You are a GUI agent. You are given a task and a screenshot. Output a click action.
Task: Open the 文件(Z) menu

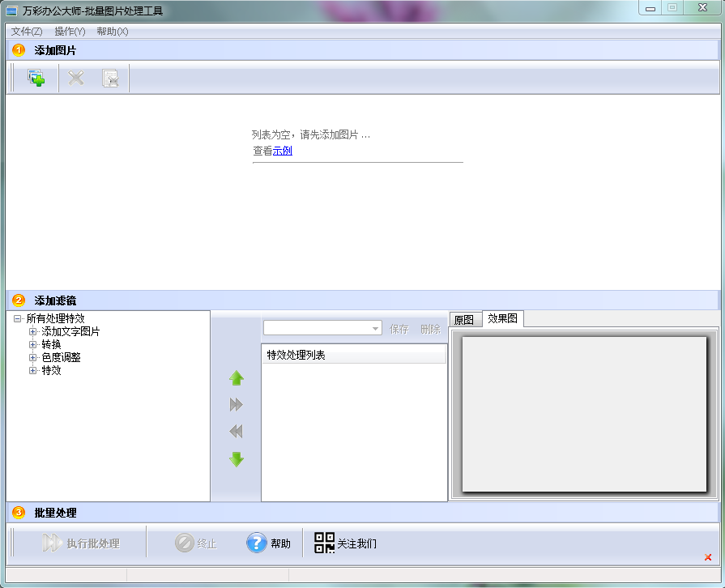click(27, 32)
